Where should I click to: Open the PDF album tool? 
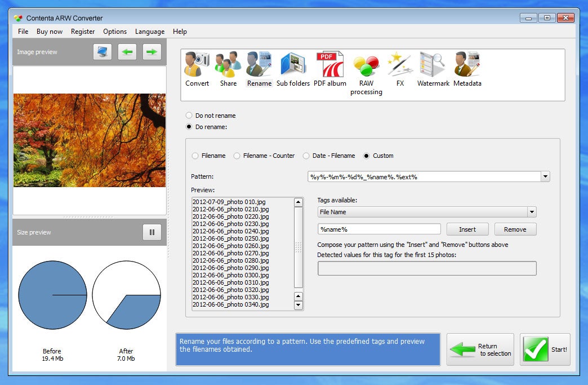(x=329, y=69)
